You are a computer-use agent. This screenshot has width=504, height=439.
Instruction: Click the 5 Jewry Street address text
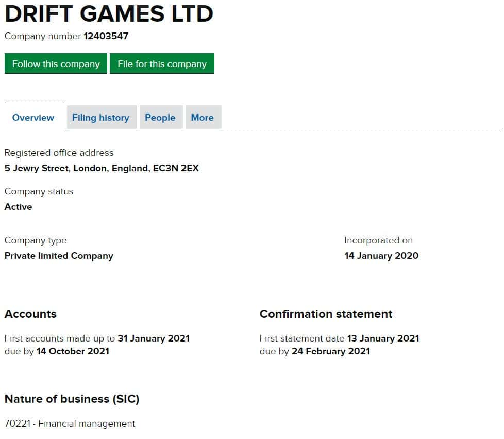[x=102, y=168]
